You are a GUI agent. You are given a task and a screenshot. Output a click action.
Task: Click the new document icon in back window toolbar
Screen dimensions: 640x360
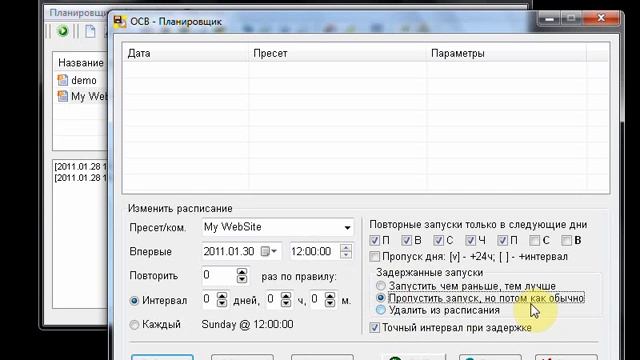pyautogui.click(x=90, y=31)
